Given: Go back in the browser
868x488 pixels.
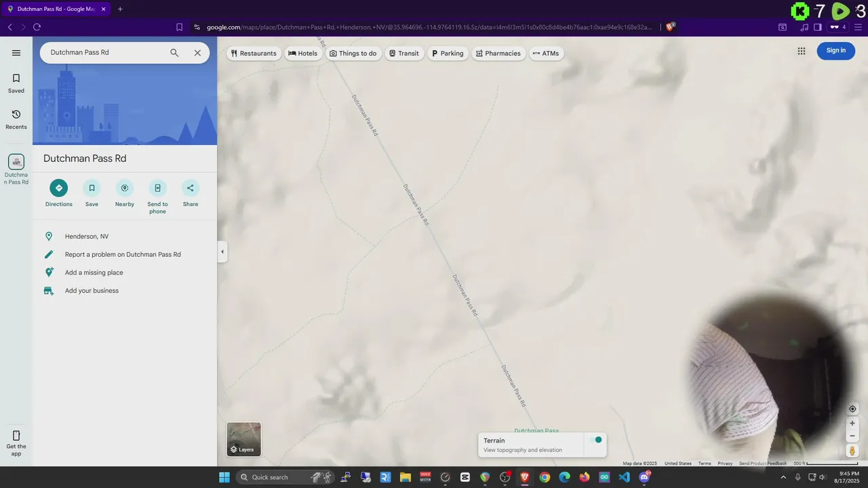Looking at the screenshot, I should coord(10,27).
